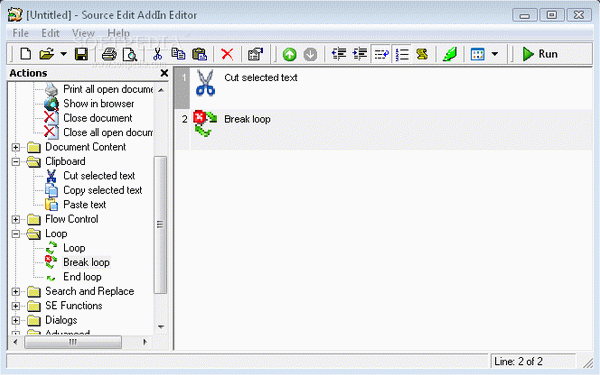Click the view layout grid icon
This screenshot has height=375, width=600.
[x=478, y=54]
